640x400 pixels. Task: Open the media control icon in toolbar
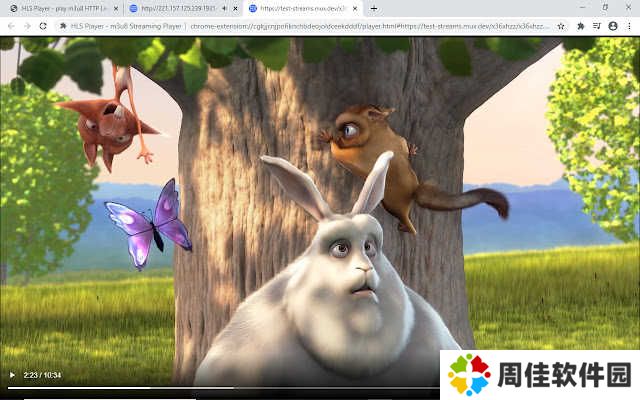[x=596, y=25]
